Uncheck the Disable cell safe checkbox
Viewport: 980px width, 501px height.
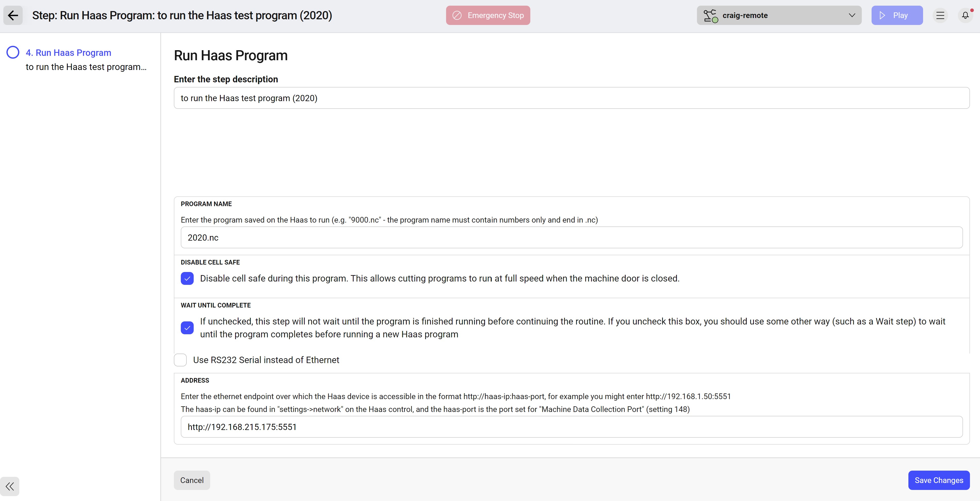click(187, 278)
